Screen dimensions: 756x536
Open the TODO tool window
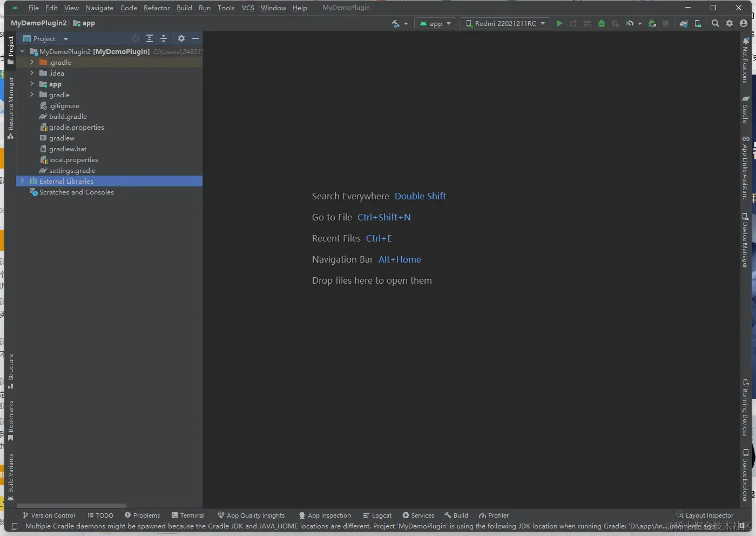coord(100,515)
